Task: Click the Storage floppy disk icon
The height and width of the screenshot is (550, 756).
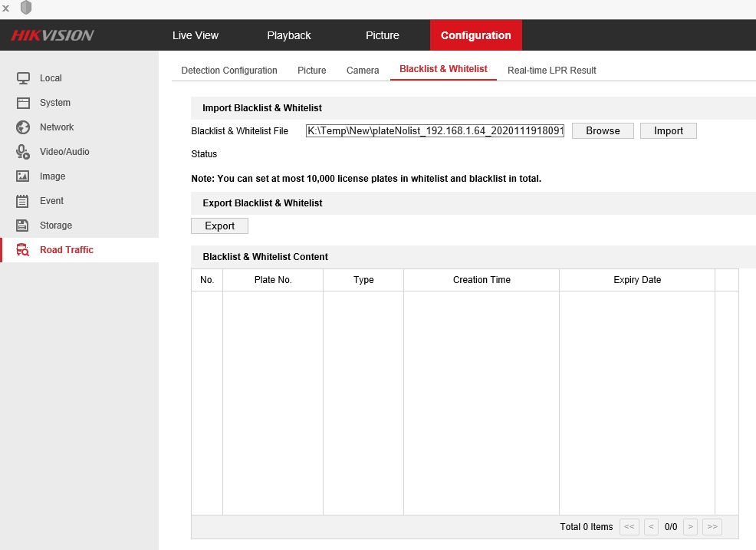Action: (23, 226)
